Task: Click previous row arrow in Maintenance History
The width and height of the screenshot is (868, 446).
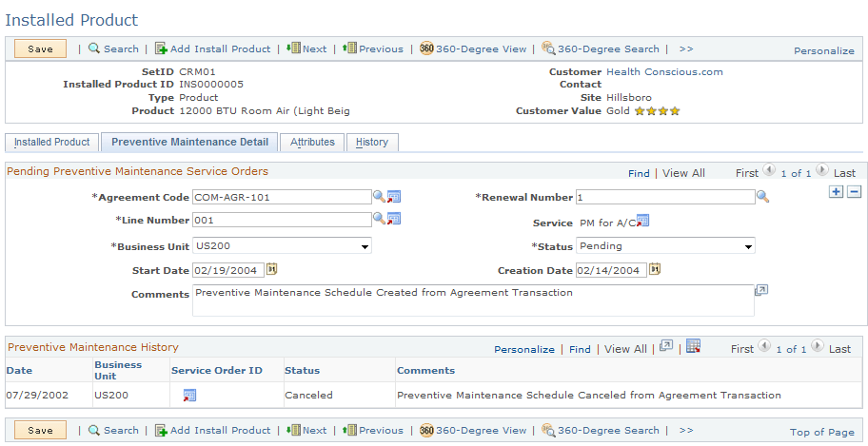Action: (x=764, y=346)
